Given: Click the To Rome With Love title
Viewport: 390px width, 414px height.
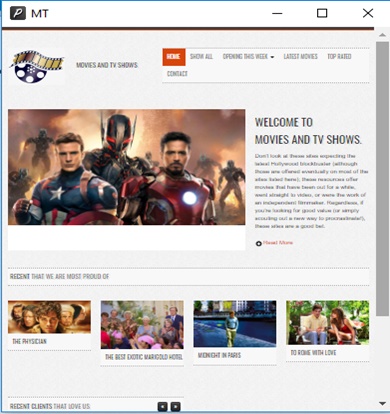Looking at the screenshot, I should coord(313,353).
